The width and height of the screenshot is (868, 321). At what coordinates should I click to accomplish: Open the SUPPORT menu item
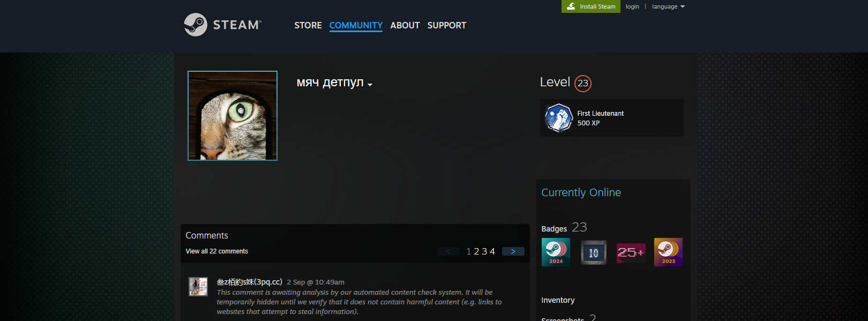coord(447,25)
